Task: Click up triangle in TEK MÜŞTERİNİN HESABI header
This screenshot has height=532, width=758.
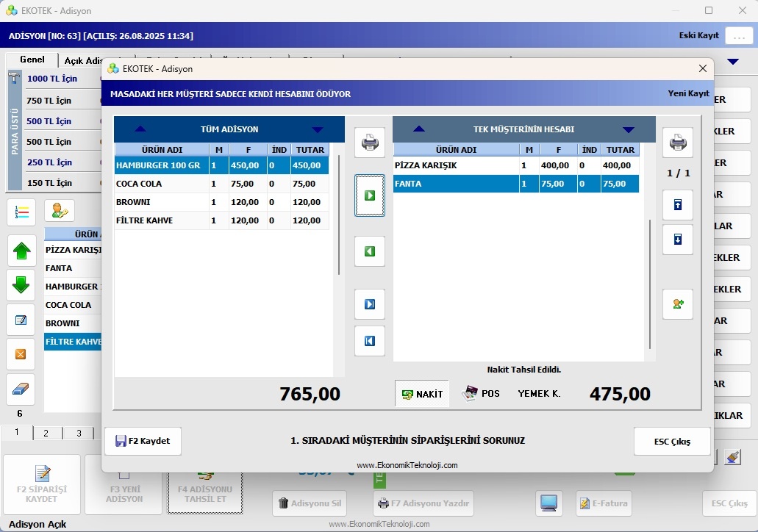Action: pyautogui.click(x=419, y=129)
